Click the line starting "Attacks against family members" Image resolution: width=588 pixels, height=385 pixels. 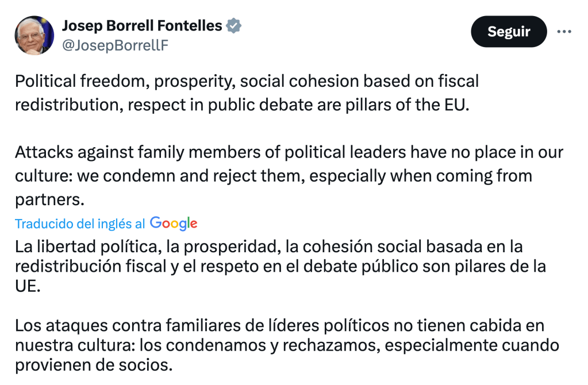[289, 152]
